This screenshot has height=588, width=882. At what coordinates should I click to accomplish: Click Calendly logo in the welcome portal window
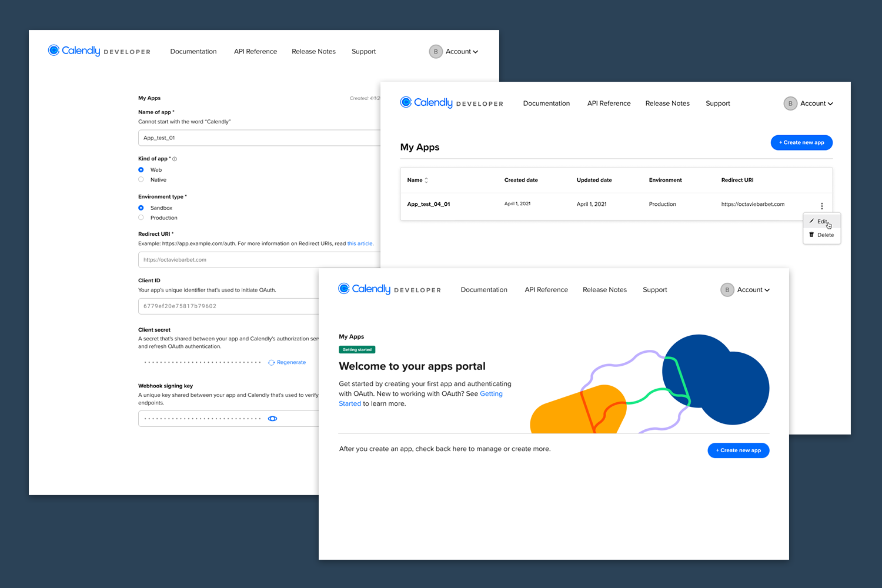point(389,289)
